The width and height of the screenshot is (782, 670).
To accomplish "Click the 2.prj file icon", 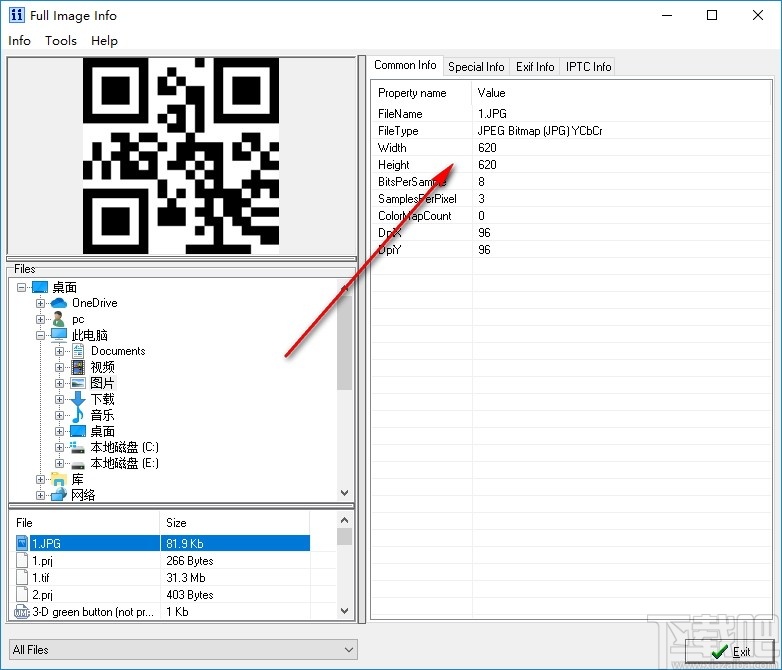I will tap(22, 594).
